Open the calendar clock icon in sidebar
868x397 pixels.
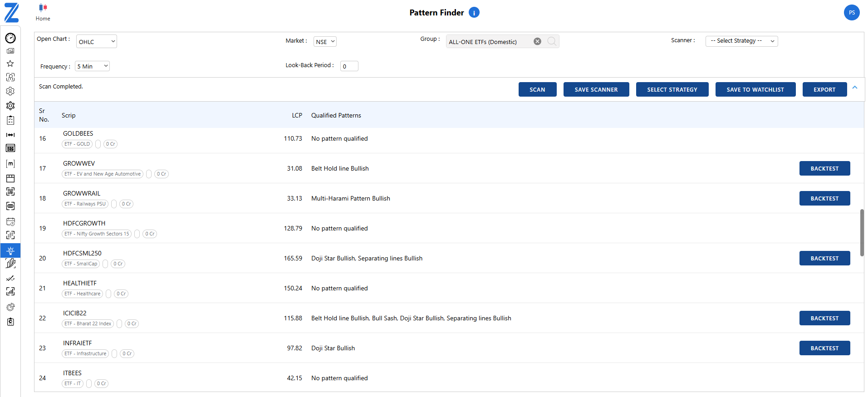point(10,222)
